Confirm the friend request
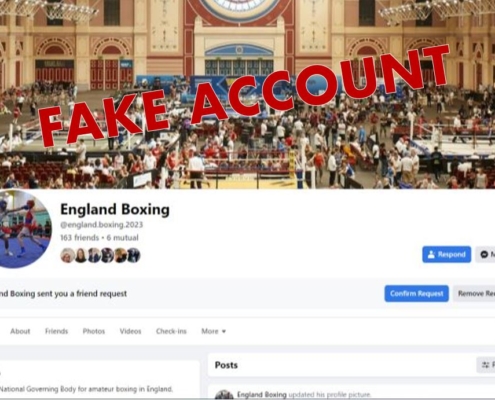495x400 pixels. point(416,294)
